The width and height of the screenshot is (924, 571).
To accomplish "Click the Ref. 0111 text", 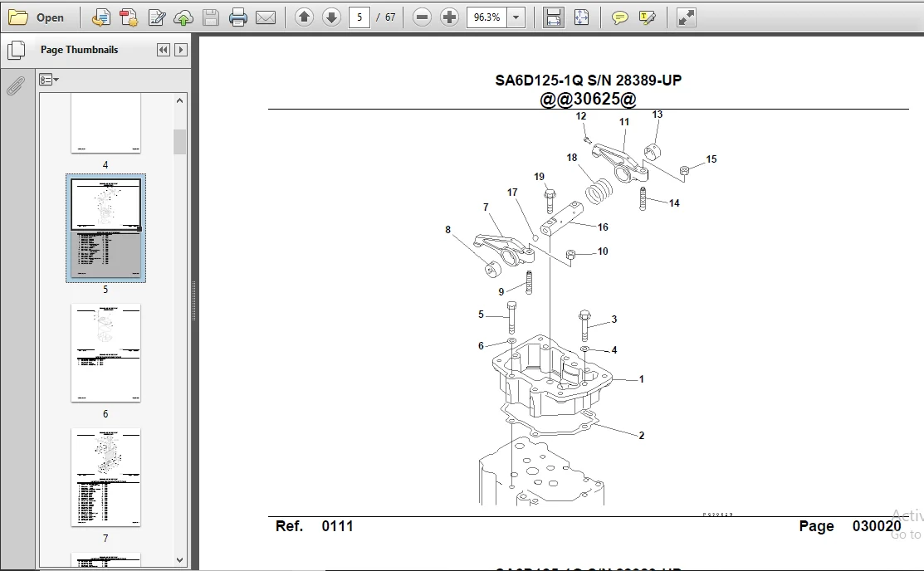I will 314,526.
